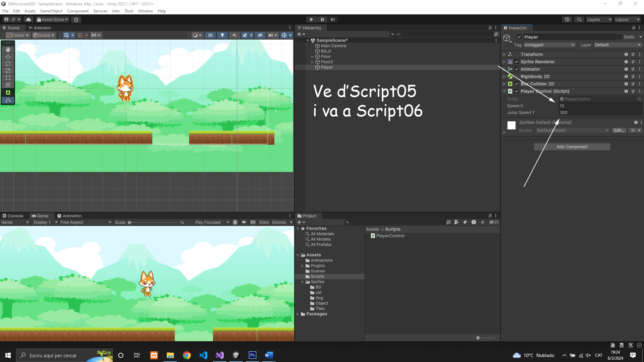This screenshot has width=644, height=362.
Task: Select the Rect tool in Scene toolbar
Action: pyautogui.click(x=8, y=78)
